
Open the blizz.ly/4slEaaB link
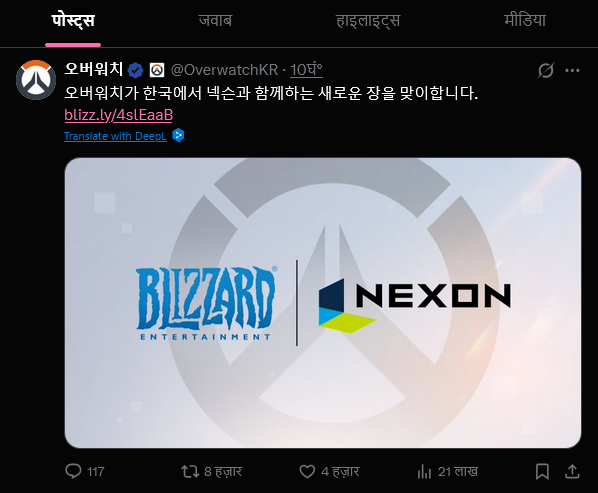pyautogui.click(x=119, y=115)
